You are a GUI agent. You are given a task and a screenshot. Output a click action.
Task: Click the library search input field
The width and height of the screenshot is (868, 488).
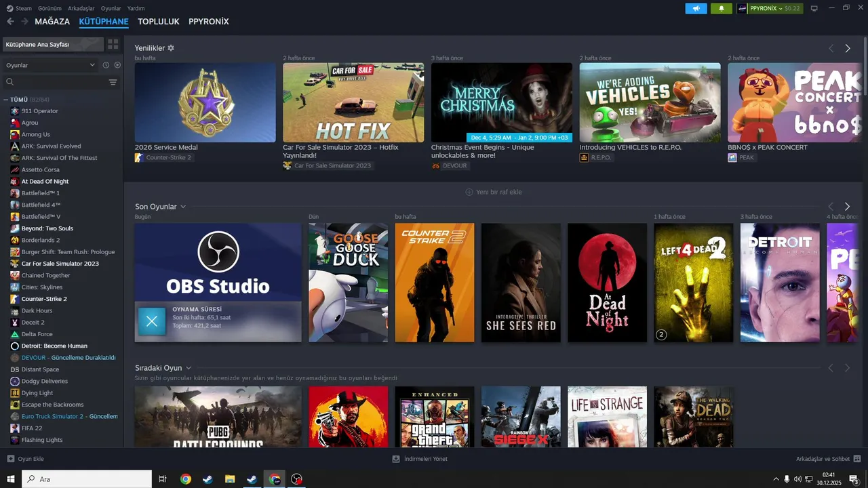point(60,82)
